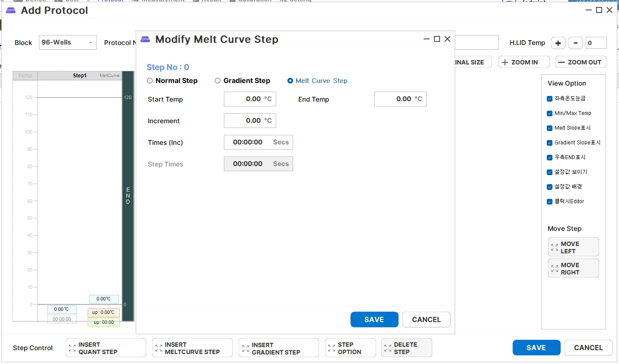
Task: Close the Modify Melt Curve Step dialog
Action: [447, 39]
